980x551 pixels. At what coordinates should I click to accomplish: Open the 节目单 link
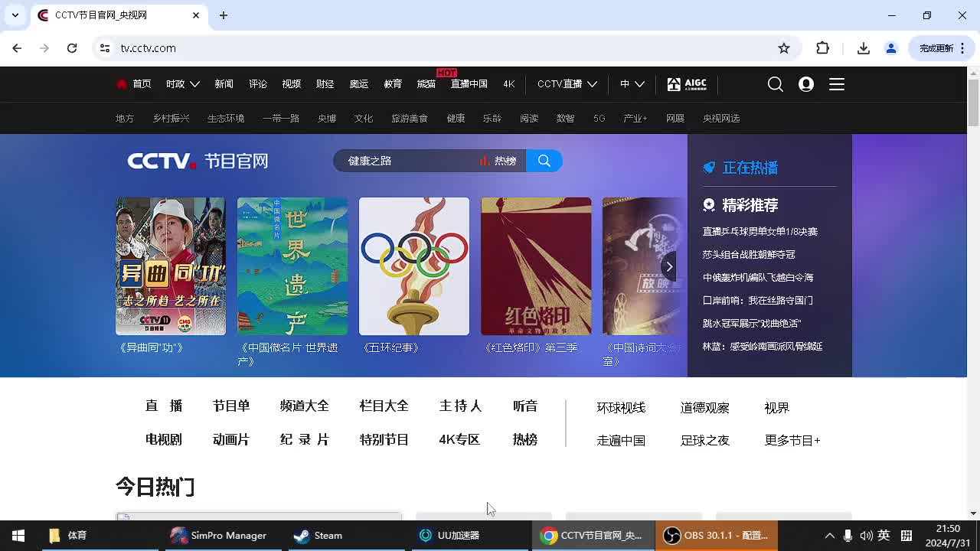[231, 406]
